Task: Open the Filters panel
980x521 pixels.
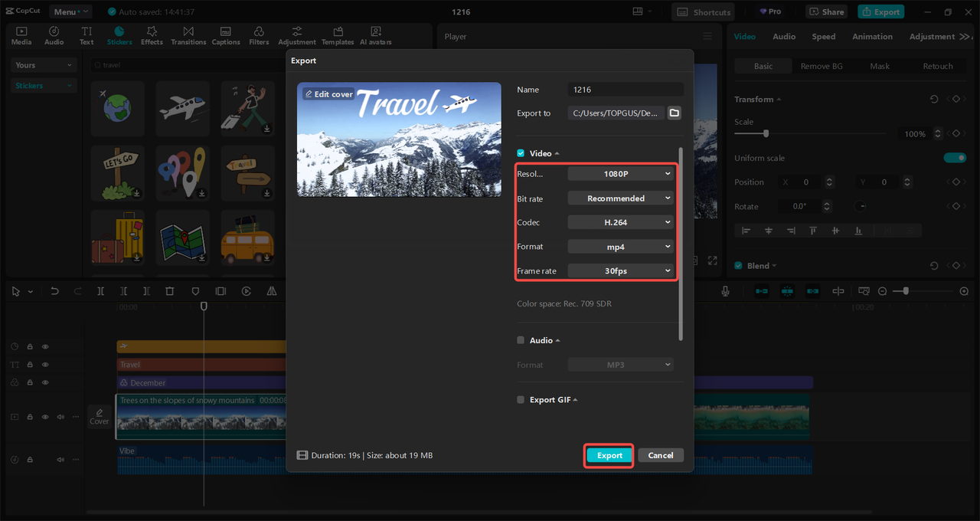Action: pyautogui.click(x=259, y=35)
